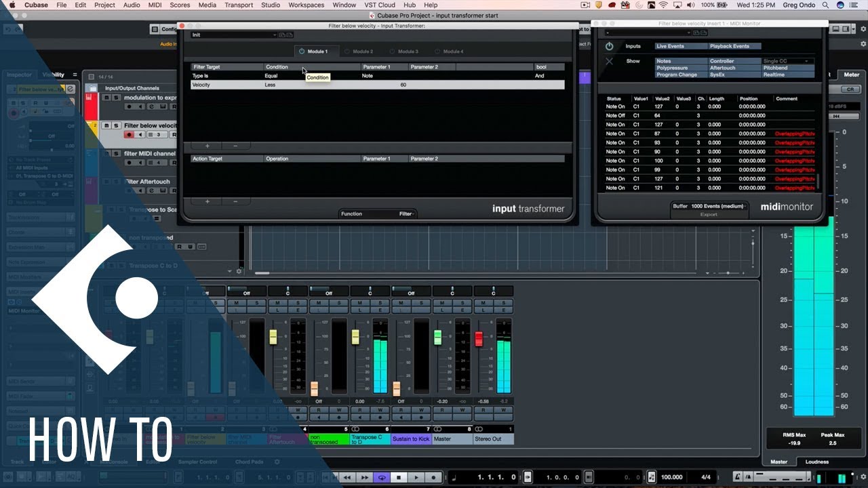Enable Read automation on Master channel
This screenshot has width=868, height=488.
point(443,409)
